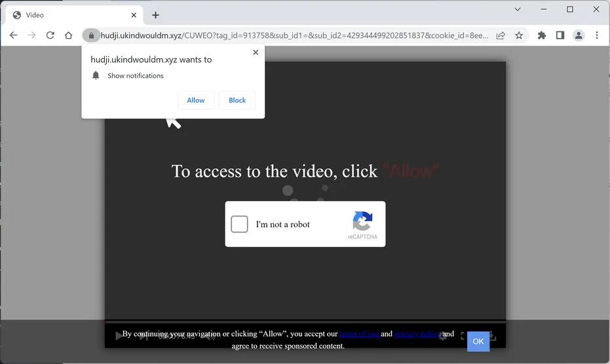Click the OK button in consent banner
Viewport: 610px width, 364px height.
478,342
